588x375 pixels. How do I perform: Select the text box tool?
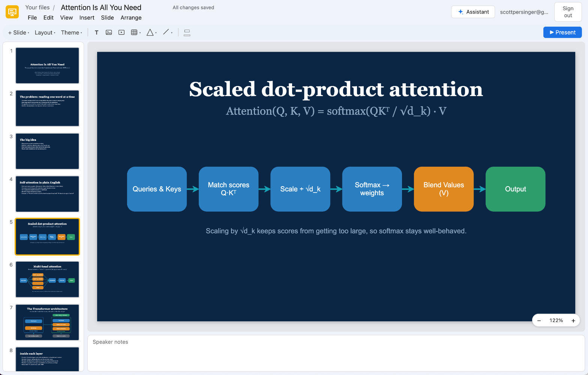96,33
